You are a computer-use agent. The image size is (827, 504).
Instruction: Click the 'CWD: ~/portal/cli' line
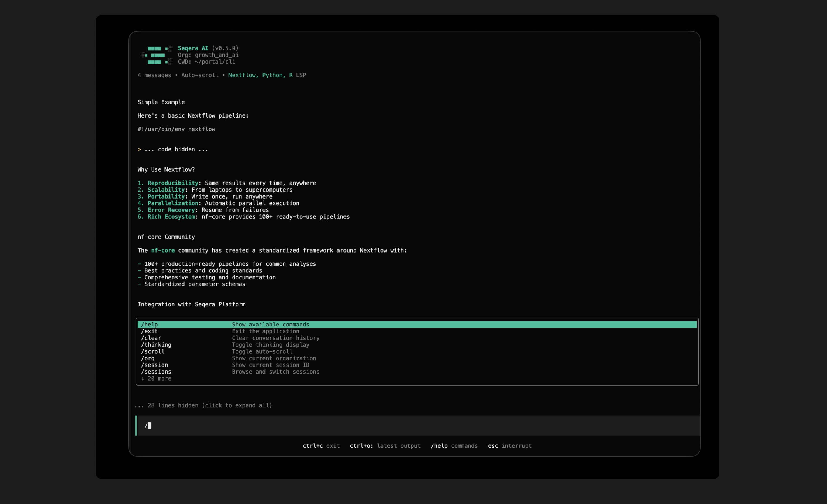pos(206,62)
